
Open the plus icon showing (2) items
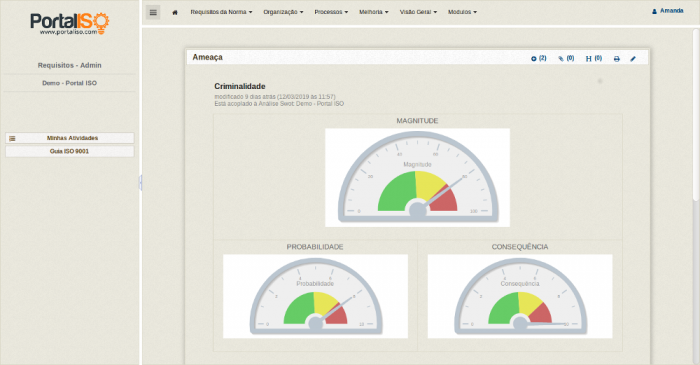[x=538, y=58]
